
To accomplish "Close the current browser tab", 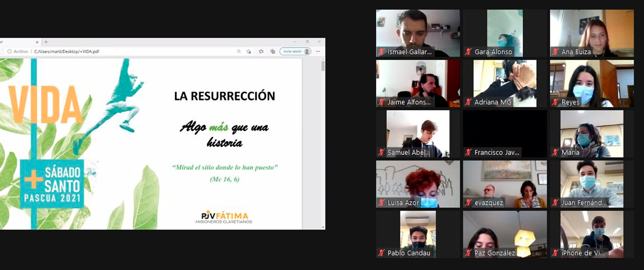I will click(x=37, y=42).
